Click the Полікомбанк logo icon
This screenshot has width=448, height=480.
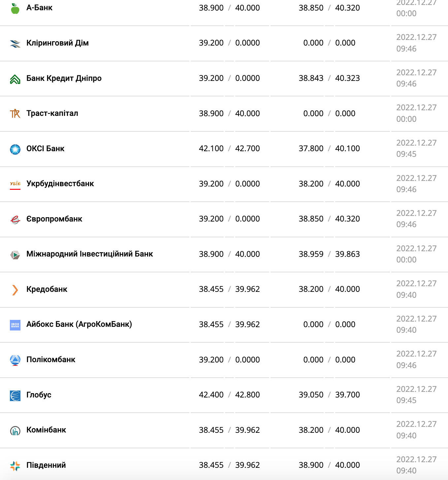(15, 360)
